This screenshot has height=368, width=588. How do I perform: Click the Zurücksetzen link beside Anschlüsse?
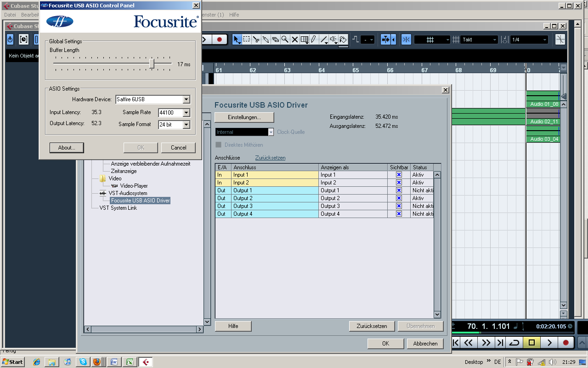(x=270, y=158)
